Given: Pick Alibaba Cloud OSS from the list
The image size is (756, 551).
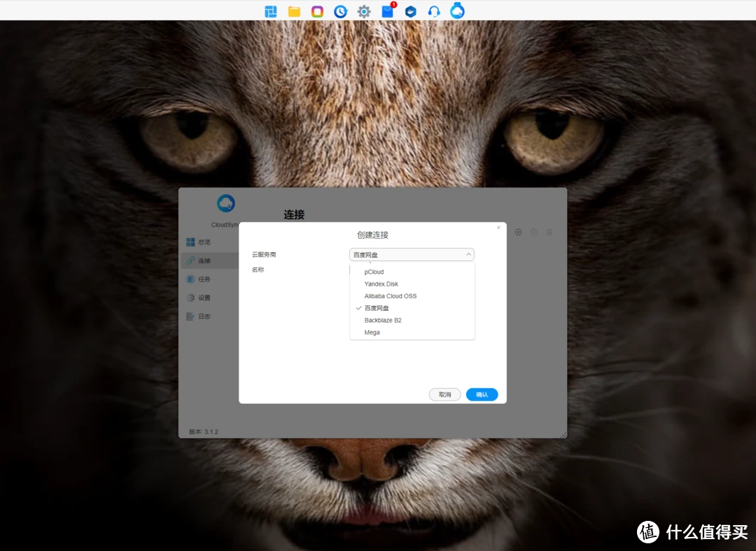Looking at the screenshot, I should (390, 296).
